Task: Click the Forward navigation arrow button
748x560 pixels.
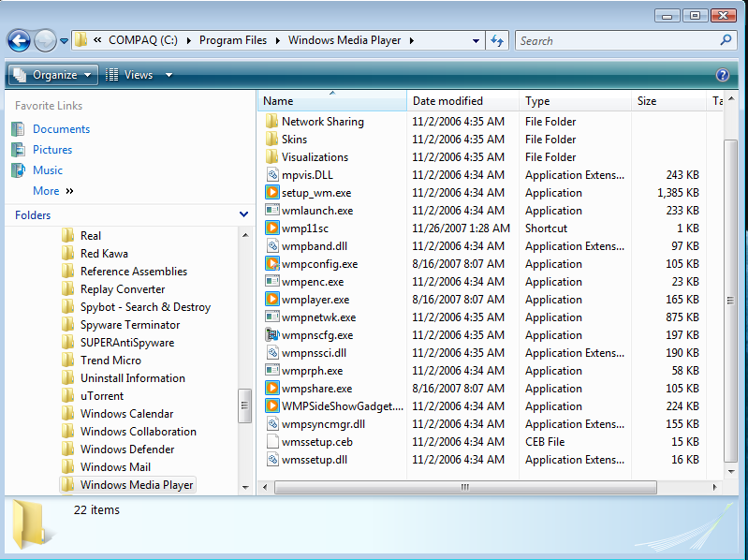Action: pyautogui.click(x=45, y=41)
